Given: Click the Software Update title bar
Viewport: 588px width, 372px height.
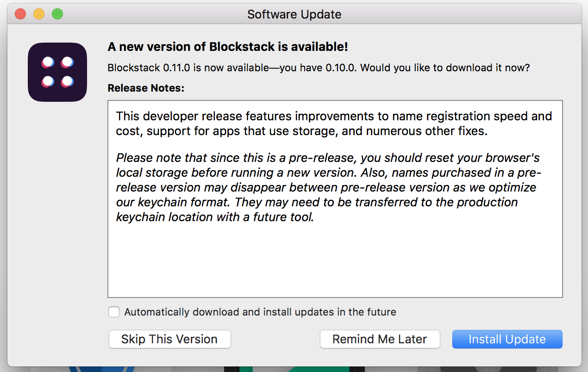Looking at the screenshot, I should [x=294, y=14].
